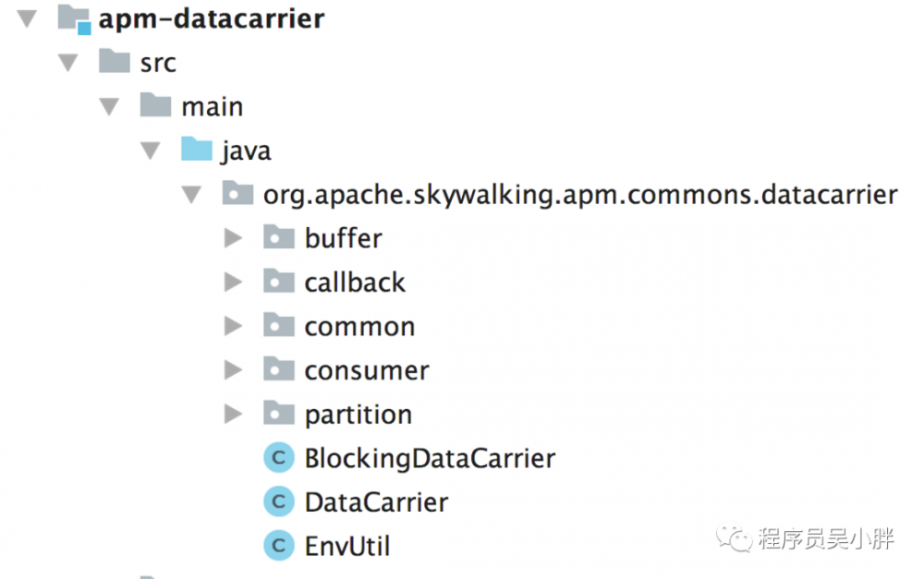Expand the consumer package node
This screenshot has height=579, width=924.
tap(233, 369)
